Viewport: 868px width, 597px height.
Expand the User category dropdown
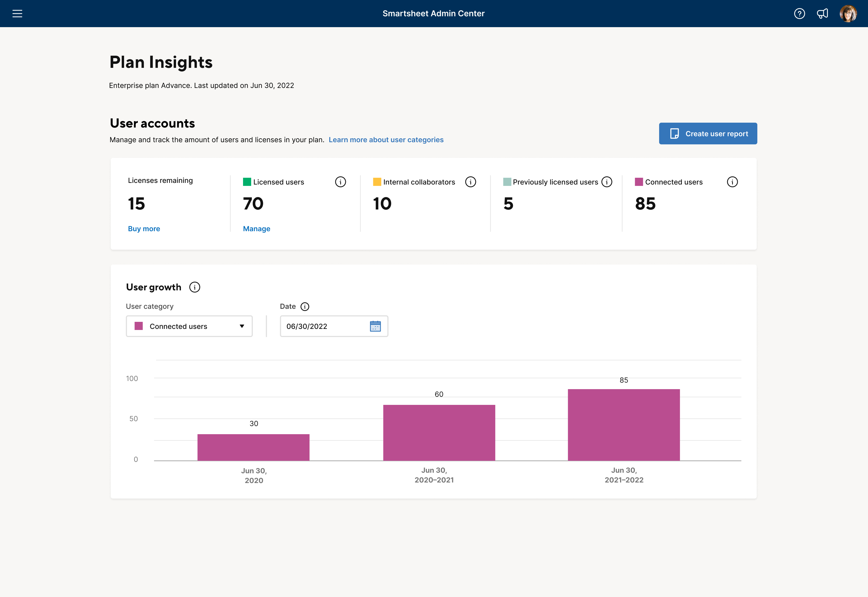[190, 326]
